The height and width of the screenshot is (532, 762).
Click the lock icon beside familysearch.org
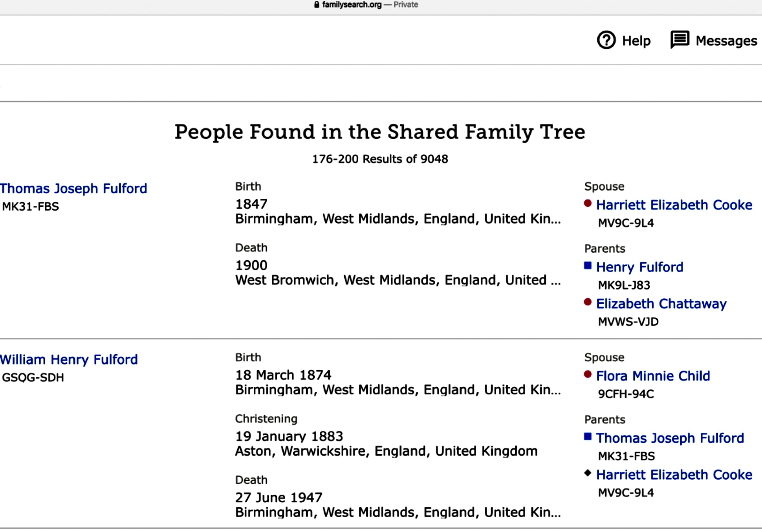coord(317,5)
